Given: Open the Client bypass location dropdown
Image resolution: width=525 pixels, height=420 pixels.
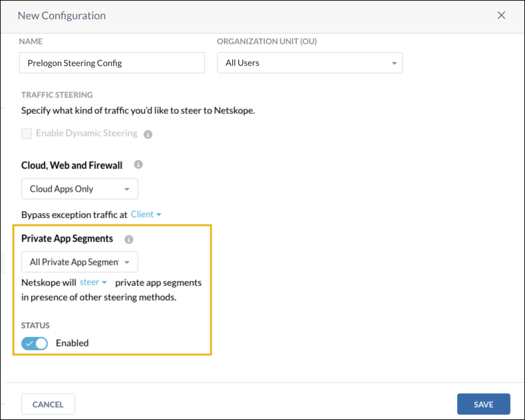Looking at the screenshot, I should (x=146, y=214).
